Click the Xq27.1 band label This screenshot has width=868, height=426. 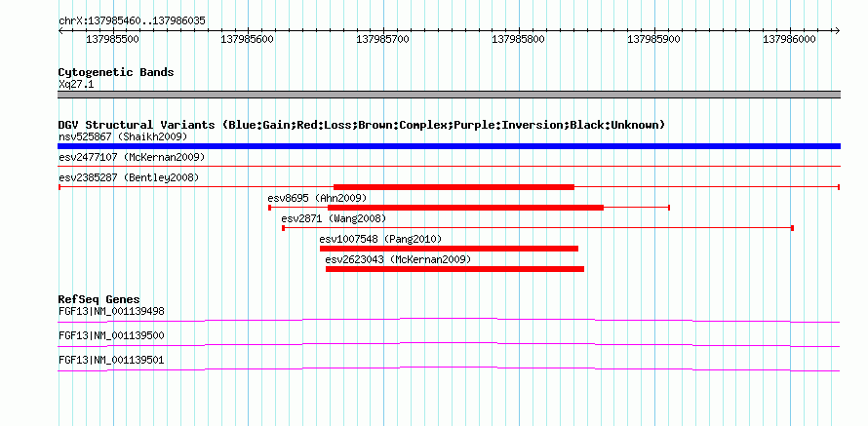tap(76, 85)
